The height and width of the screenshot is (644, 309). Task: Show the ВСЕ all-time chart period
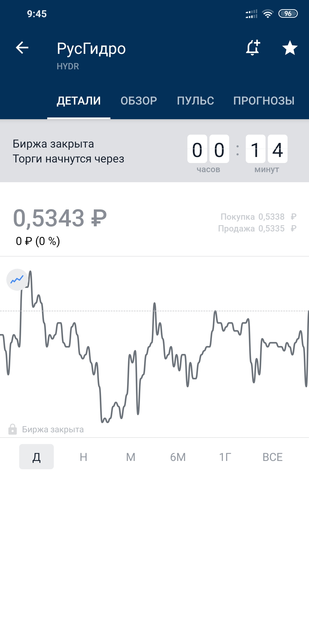click(x=273, y=457)
